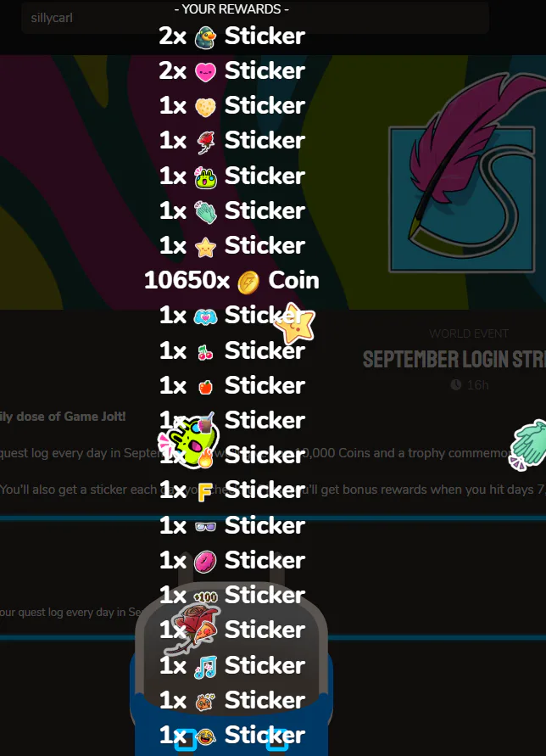Click the duck sticker icon

pos(205,37)
